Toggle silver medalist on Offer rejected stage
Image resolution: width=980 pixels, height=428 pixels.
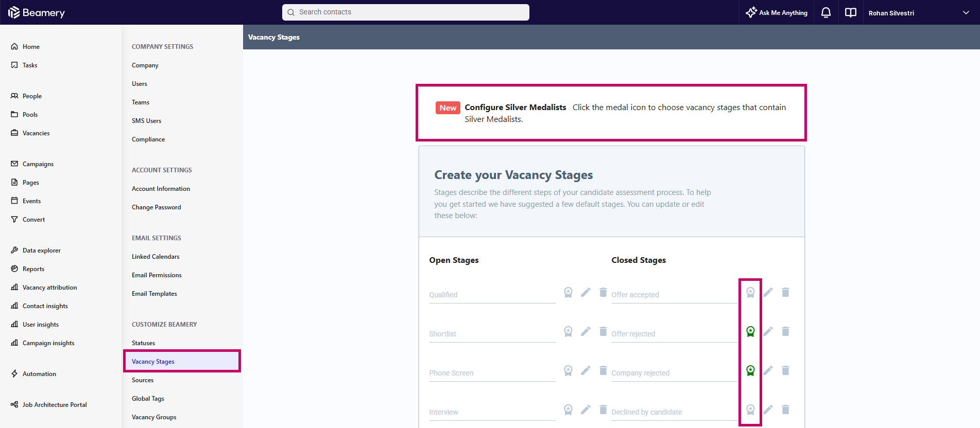(x=750, y=331)
